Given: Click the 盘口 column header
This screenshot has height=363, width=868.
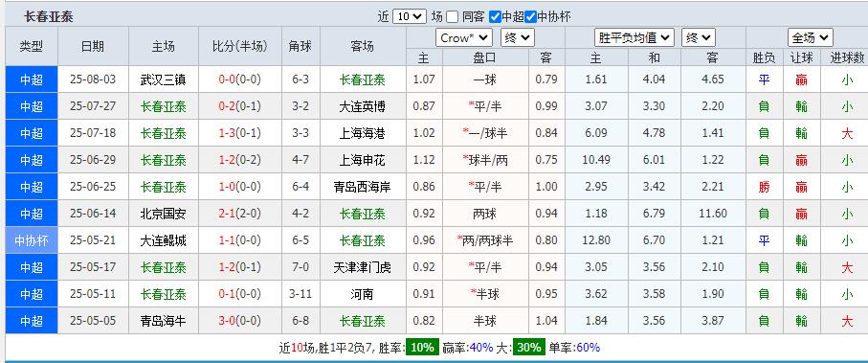Looking at the screenshot, I should click(485, 57).
